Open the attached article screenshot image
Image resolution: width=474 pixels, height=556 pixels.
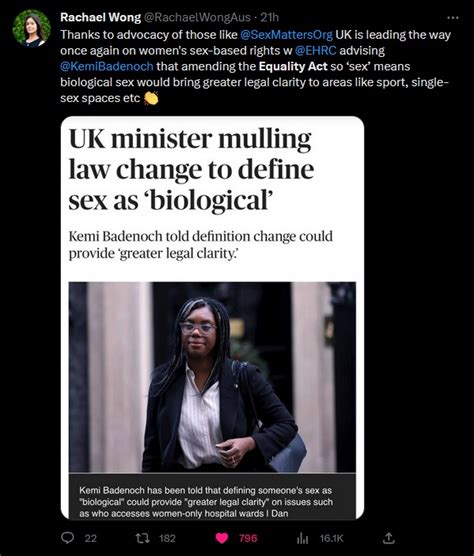point(212,318)
